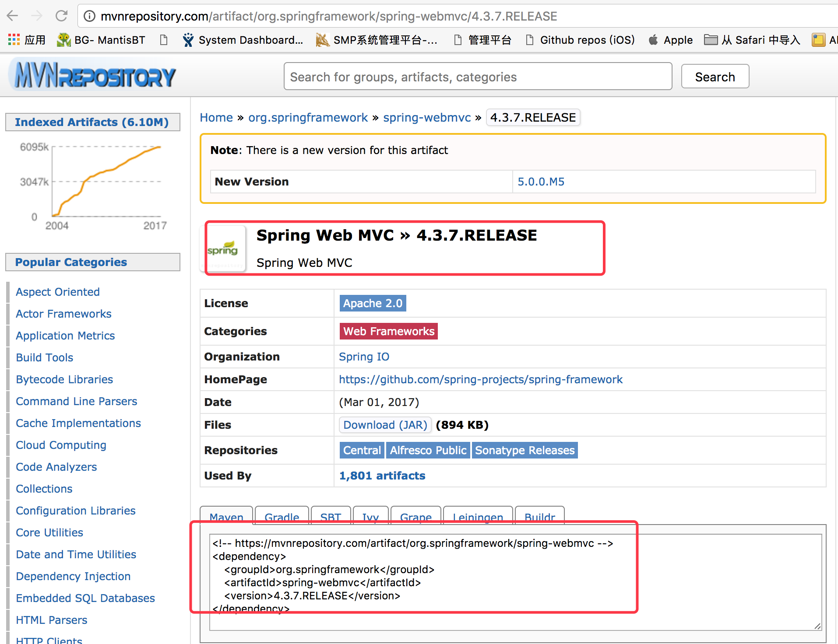Open Configuration Libraries category
The height and width of the screenshot is (644, 838).
[x=76, y=511]
